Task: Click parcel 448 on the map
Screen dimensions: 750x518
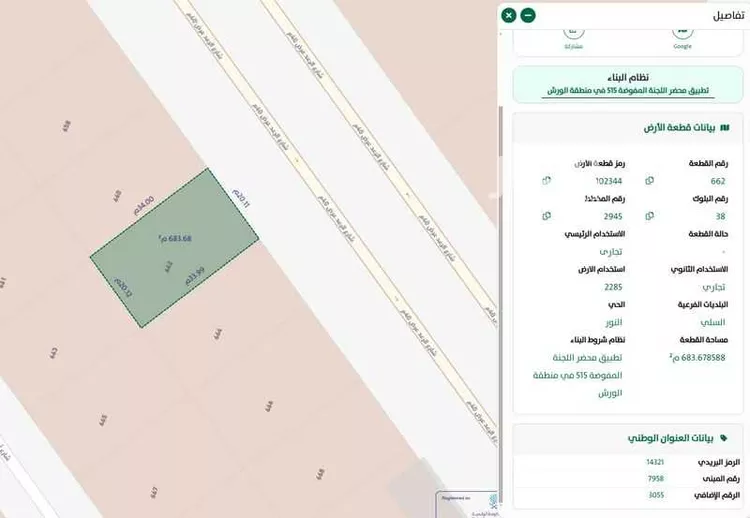Action: [320, 474]
